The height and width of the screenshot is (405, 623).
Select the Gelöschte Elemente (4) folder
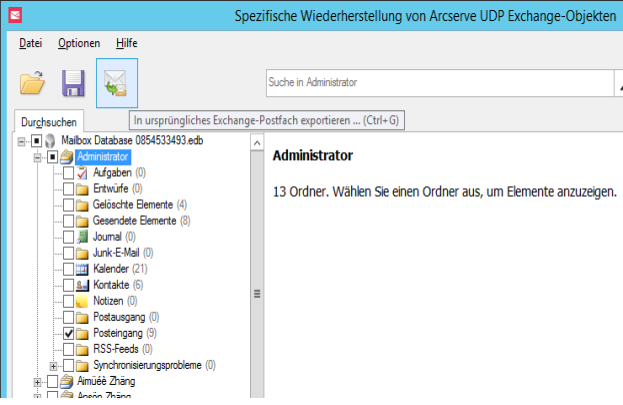click(x=139, y=205)
